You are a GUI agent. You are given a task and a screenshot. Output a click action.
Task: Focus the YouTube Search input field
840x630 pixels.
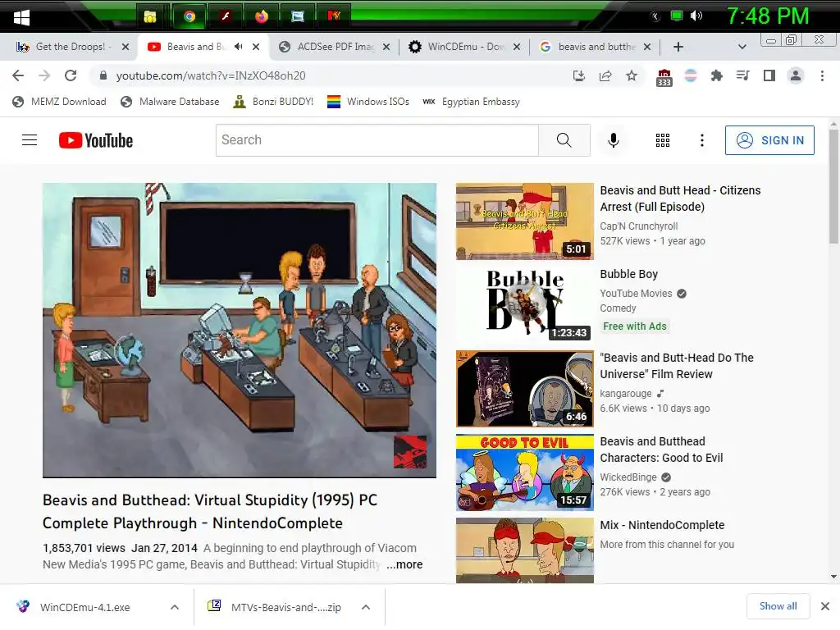pos(377,140)
